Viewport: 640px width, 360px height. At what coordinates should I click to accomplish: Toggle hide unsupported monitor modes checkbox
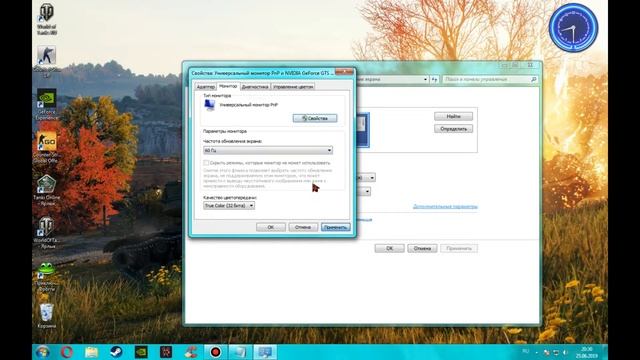pos(206,162)
